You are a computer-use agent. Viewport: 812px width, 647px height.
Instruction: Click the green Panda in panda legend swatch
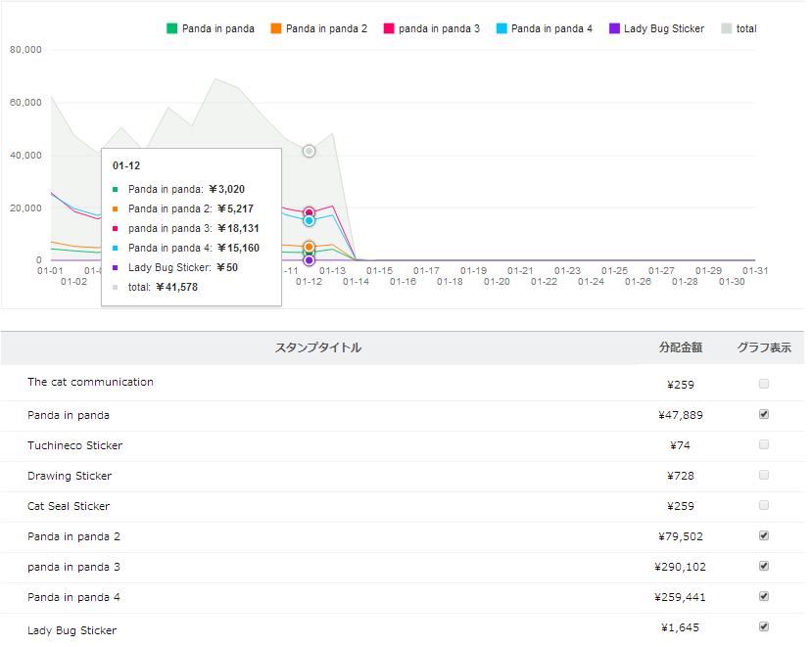click(173, 28)
